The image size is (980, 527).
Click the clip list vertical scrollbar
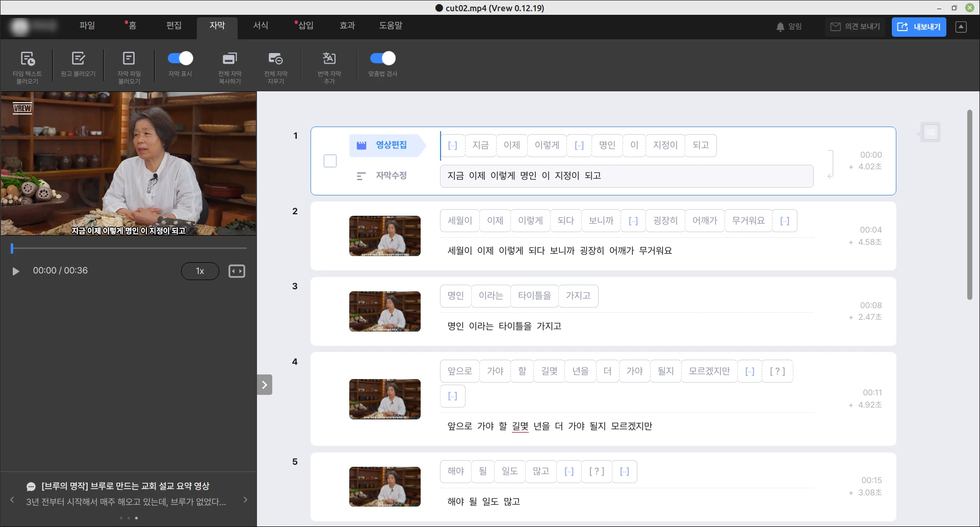click(970, 204)
